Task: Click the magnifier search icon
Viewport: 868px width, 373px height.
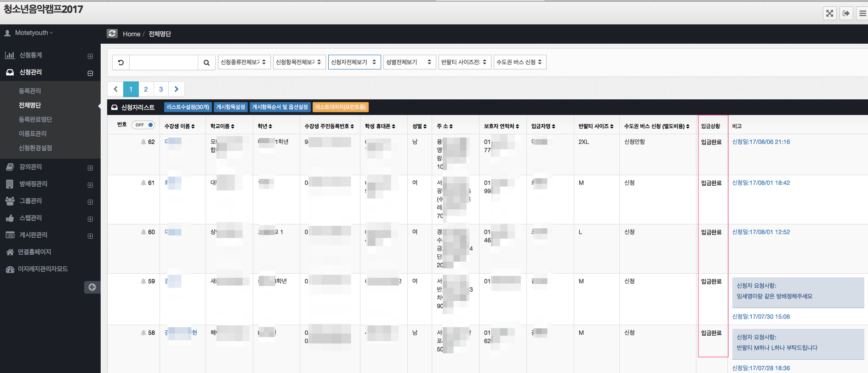Action: pos(206,63)
